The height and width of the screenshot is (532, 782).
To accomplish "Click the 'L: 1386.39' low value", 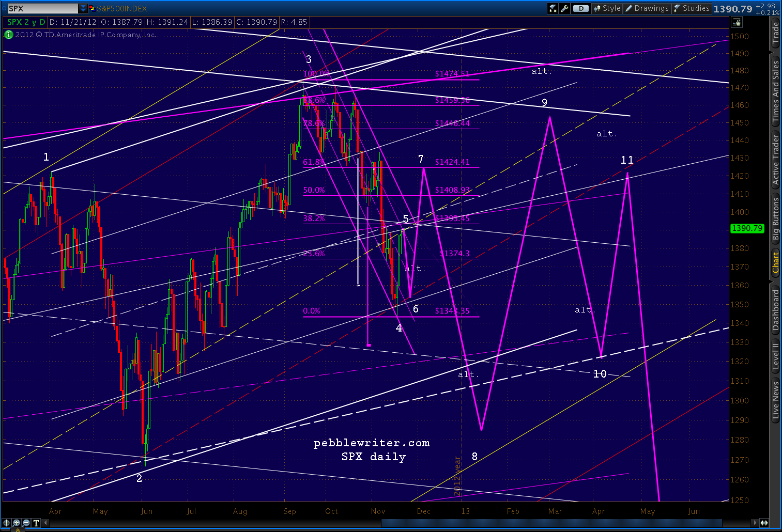I will (212, 22).
